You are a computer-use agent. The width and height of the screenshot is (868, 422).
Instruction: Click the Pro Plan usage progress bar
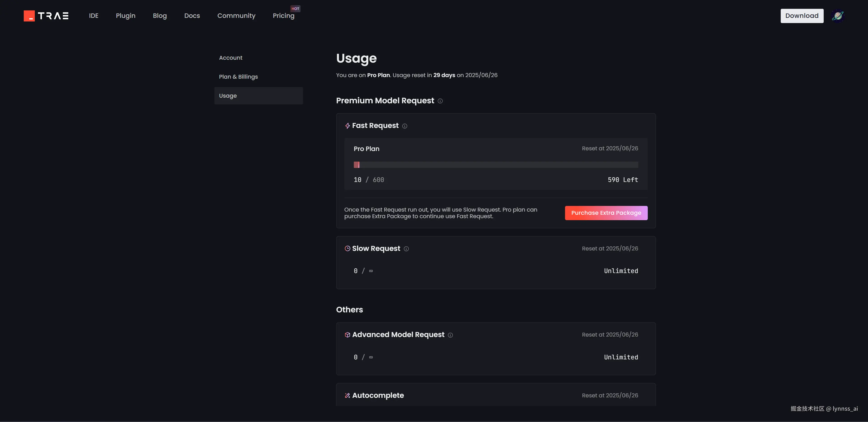[x=496, y=165]
